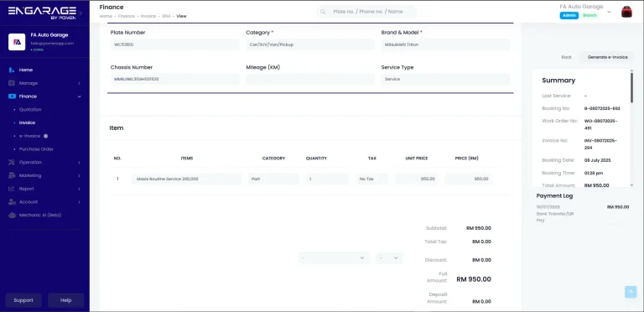Expand the Account submenu chevron
The height and width of the screenshot is (312, 644).
[80, 202]
